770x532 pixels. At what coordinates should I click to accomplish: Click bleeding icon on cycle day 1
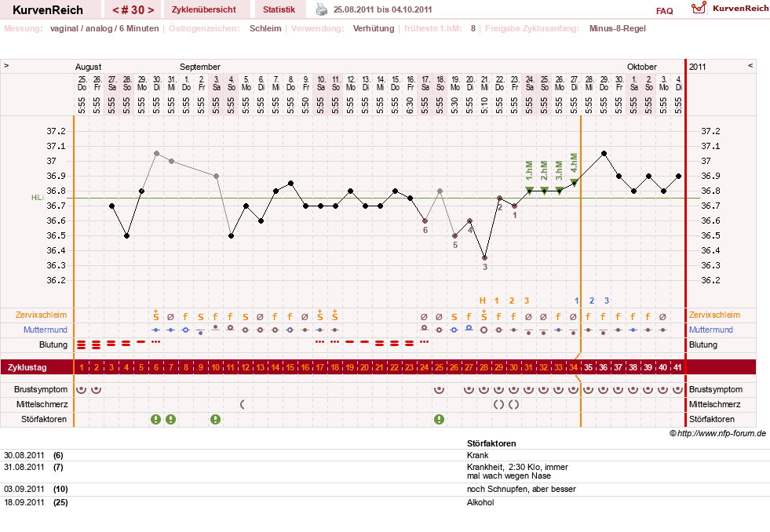(82, 345)
